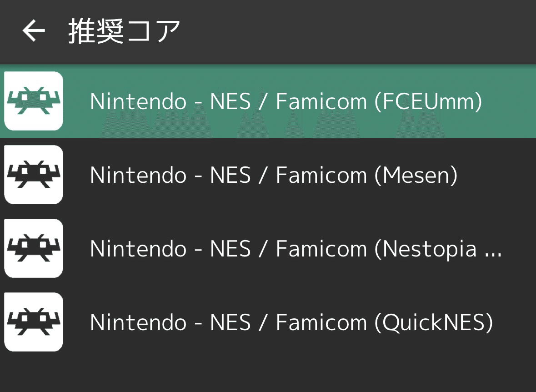Click the RetroArch invader icon beside QuickNES
The image size is (536, 392).
tap(34, 322)
